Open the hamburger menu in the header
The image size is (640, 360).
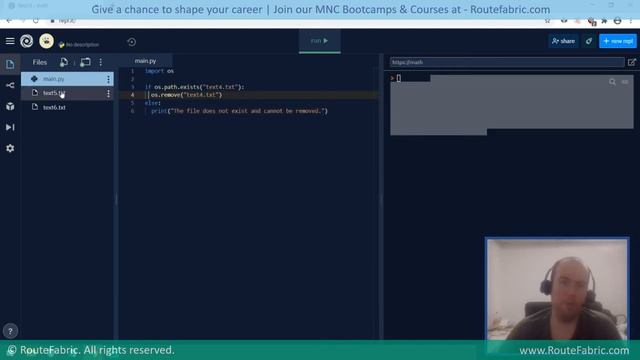10,41
